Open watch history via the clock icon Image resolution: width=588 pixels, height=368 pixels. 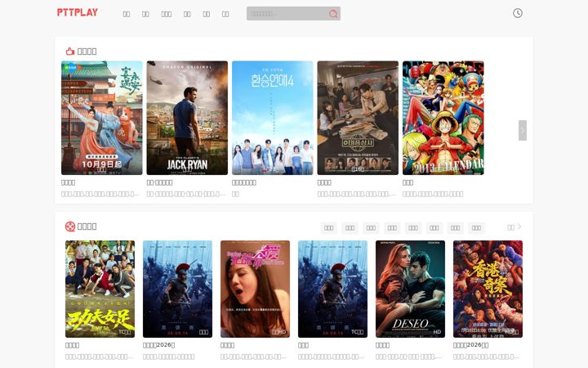pyautogui.click(x=518, y=13)
